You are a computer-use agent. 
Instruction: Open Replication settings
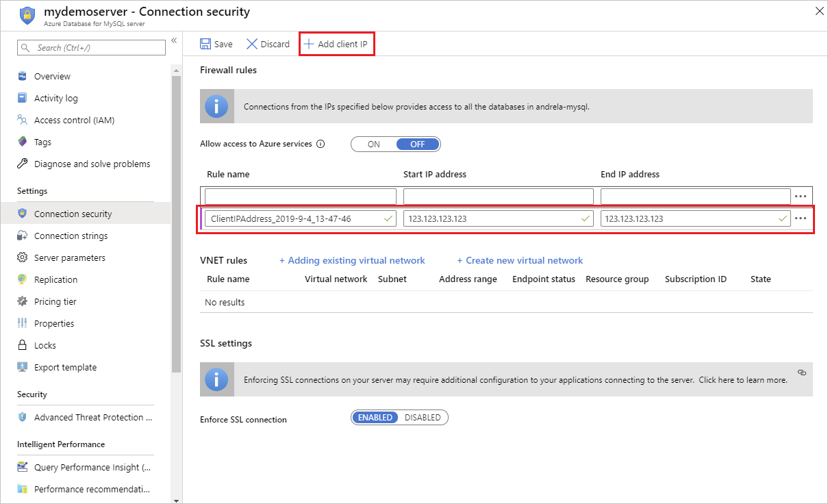tap(55, 279)
